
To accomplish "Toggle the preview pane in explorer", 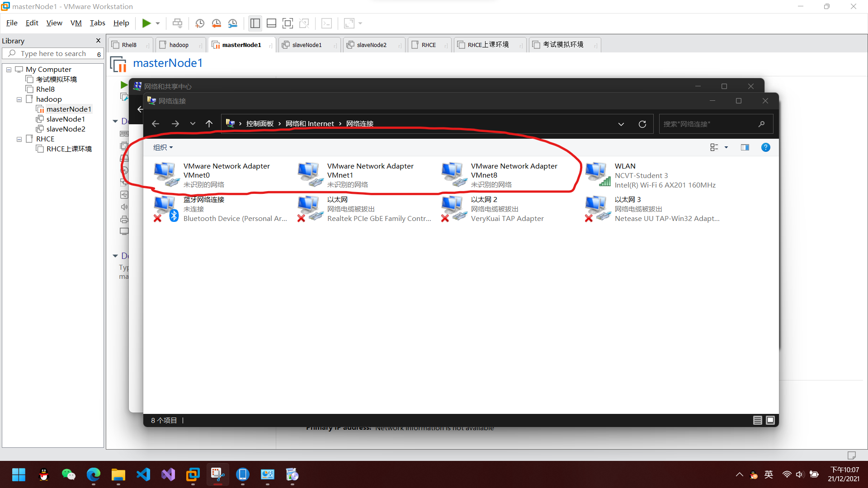I will click(x=745, y=147).
